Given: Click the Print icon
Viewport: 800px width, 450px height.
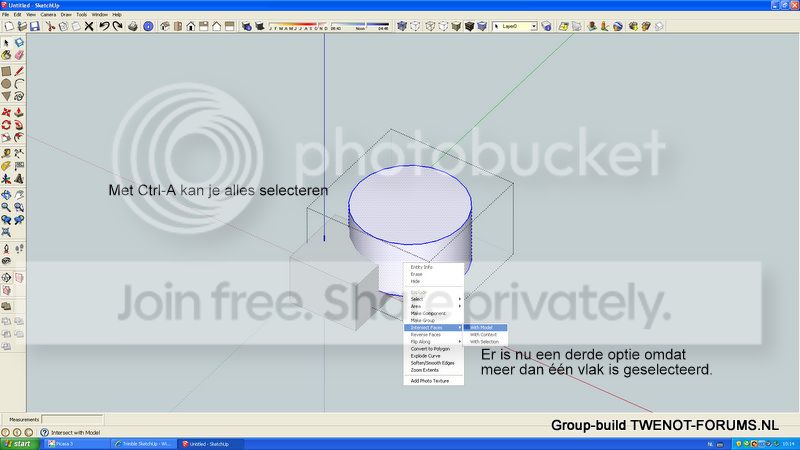Looking at the screenshot, I should [133, 26].
